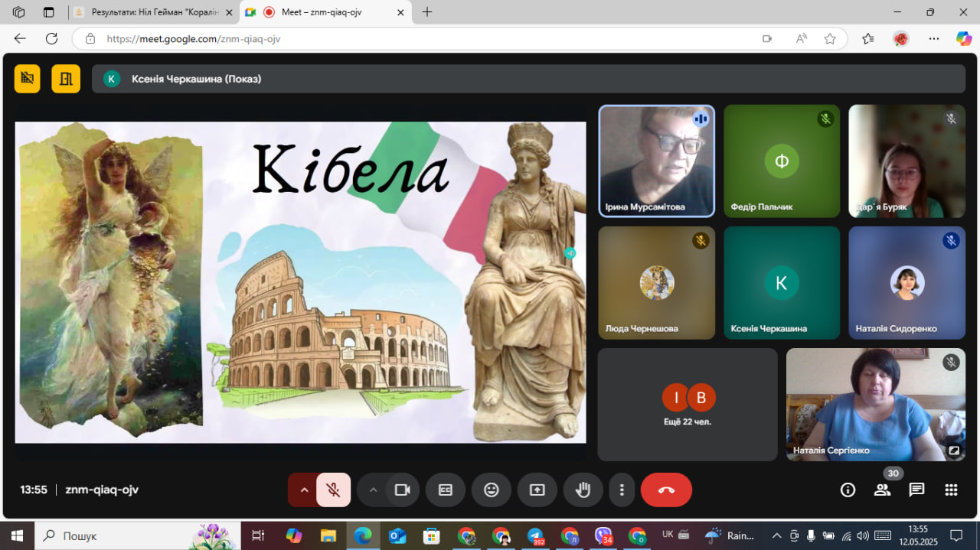Open Microsoft Store from taskbar
The width and height of the screenshot is (980, 550).
click(431, 535)
